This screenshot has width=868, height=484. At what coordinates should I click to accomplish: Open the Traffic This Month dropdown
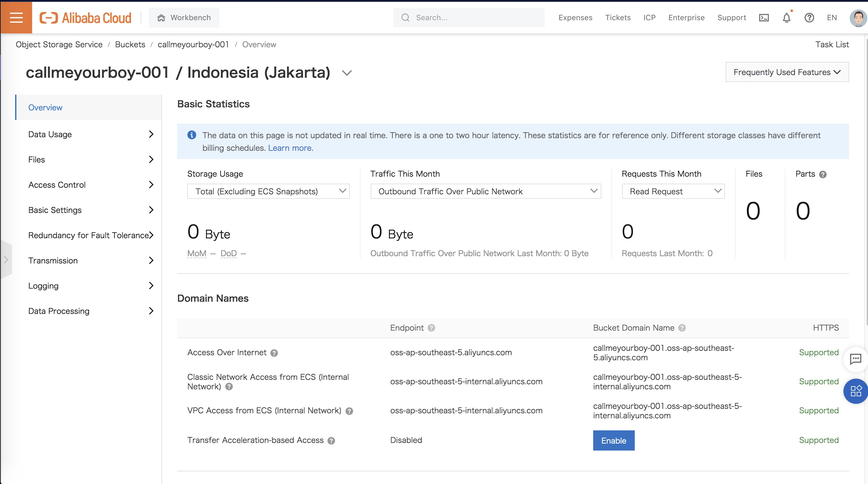[x=485, y=191]
